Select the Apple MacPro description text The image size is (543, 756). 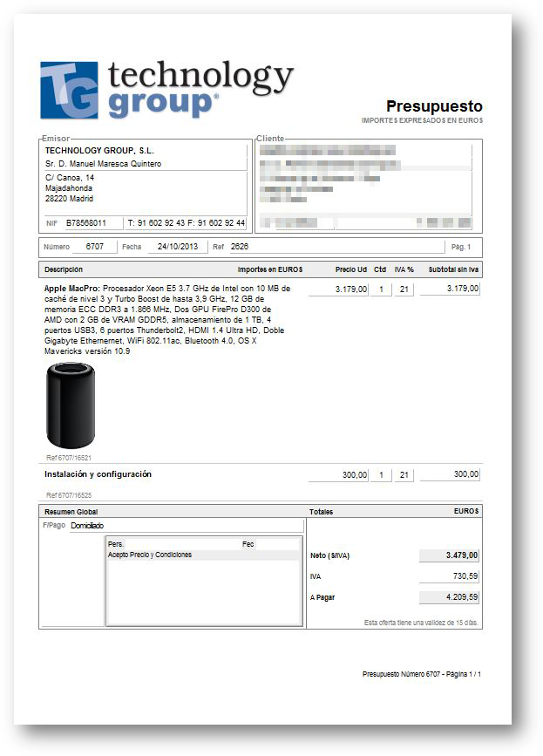(167, 319)
